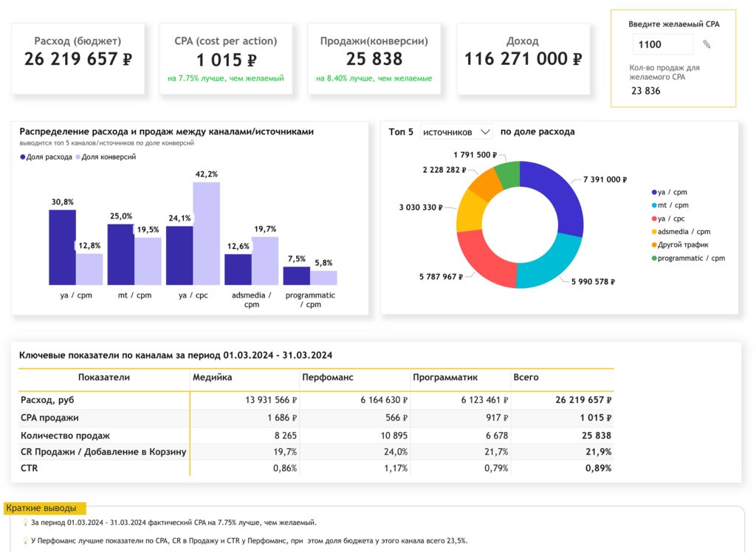Click the pencil edit icon beside CPA input

point(707,45)
